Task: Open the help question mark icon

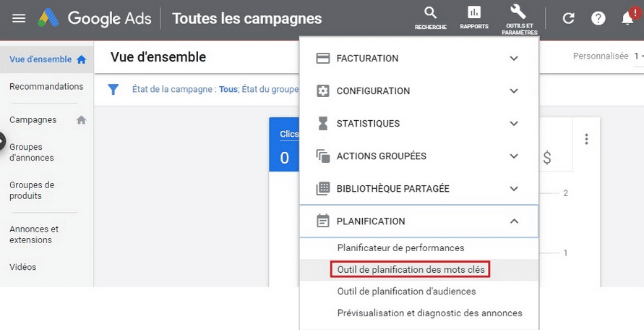Action: point(598,18)
